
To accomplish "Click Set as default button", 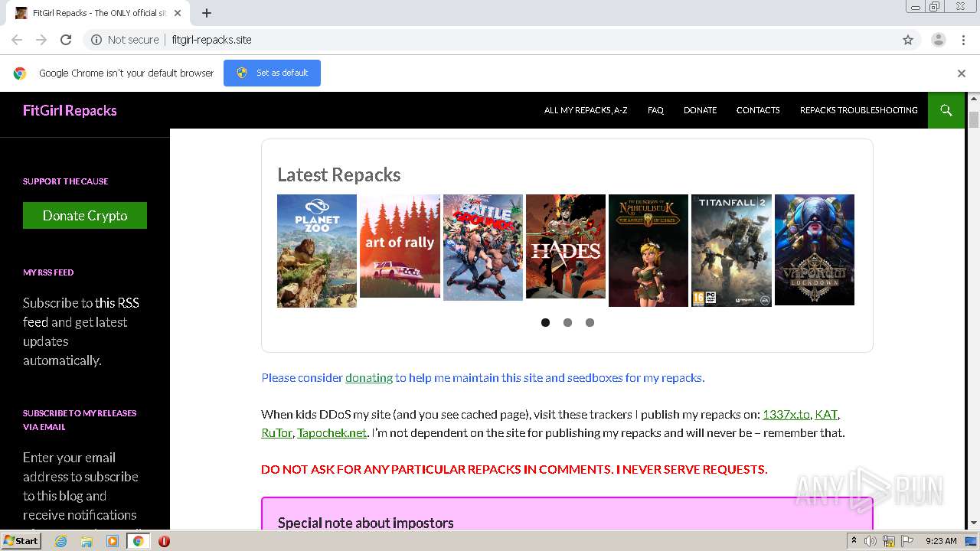I will click(272, 73).
